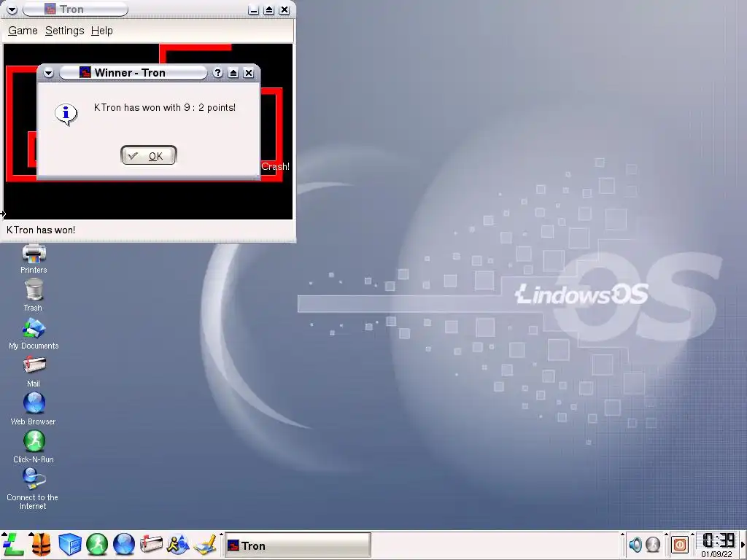The height and width of the screenshot is (560, 747).
Task: Open the blue file cabinet icon in the taskbar
Action: tap(69, 544)
